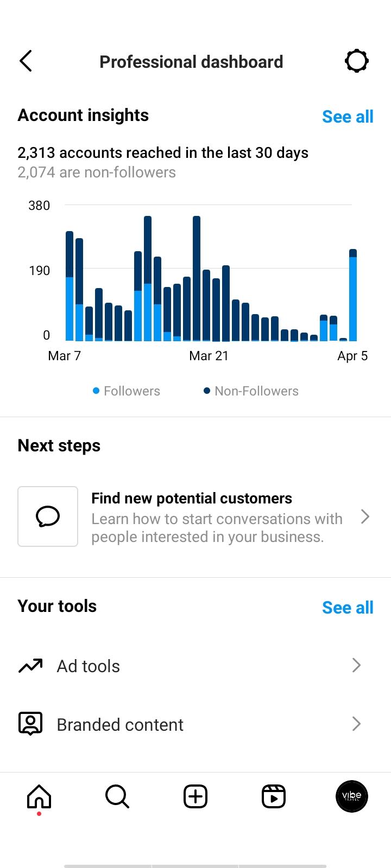
Task: Tap the Apr 5 bar in the chart
Action: pyautogui.click(x=353, y=295)
